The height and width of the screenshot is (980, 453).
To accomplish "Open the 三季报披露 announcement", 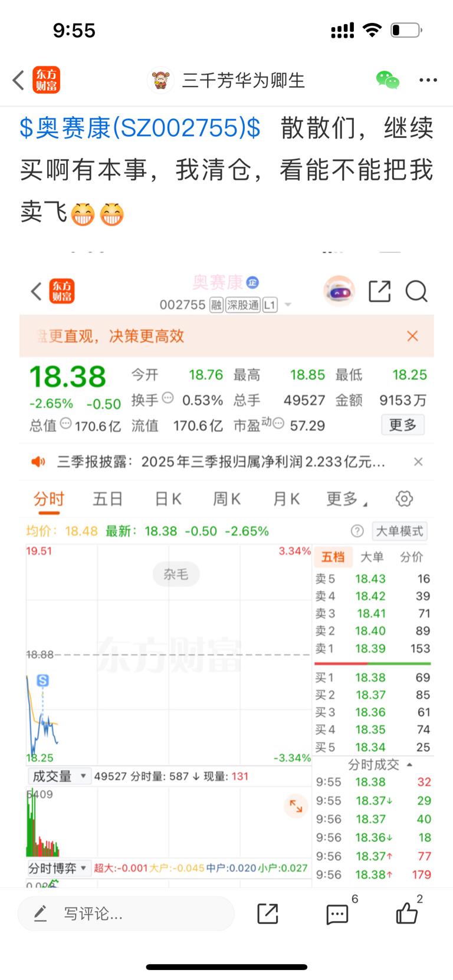I will pos(221,462).
